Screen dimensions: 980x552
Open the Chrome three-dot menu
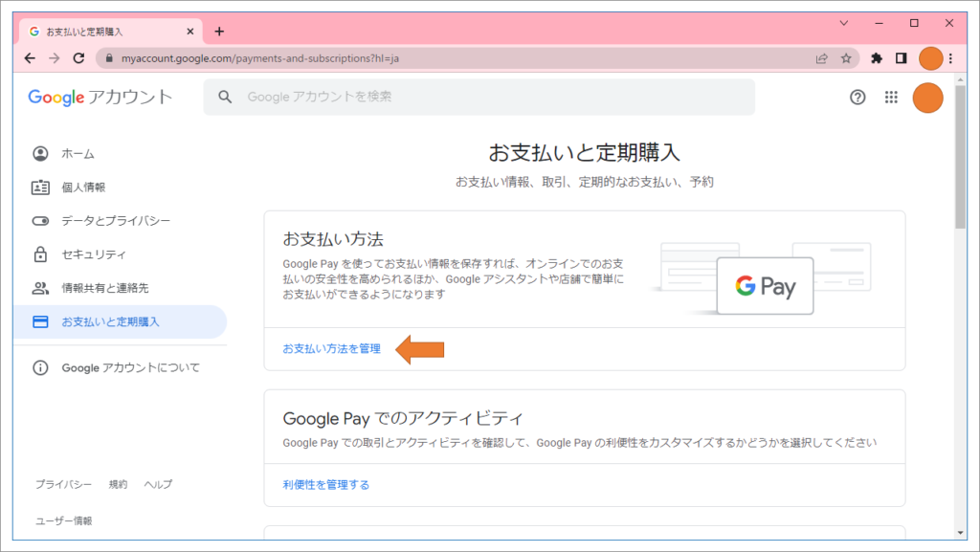click(950, 58)
